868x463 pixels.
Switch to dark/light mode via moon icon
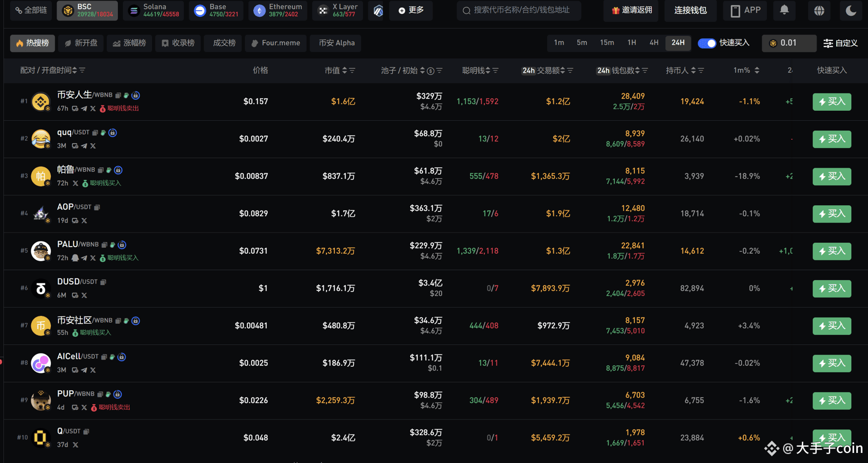851,10
